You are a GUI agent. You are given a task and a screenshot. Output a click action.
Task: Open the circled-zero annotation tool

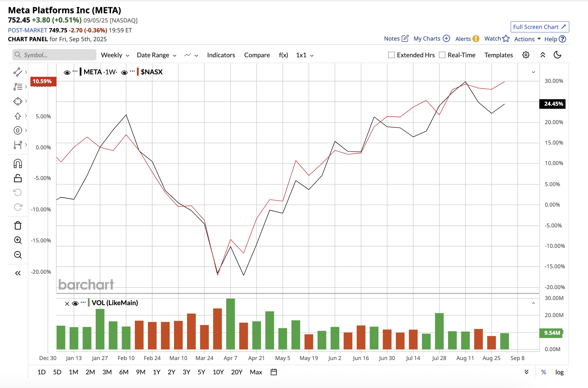pos(18,130)
